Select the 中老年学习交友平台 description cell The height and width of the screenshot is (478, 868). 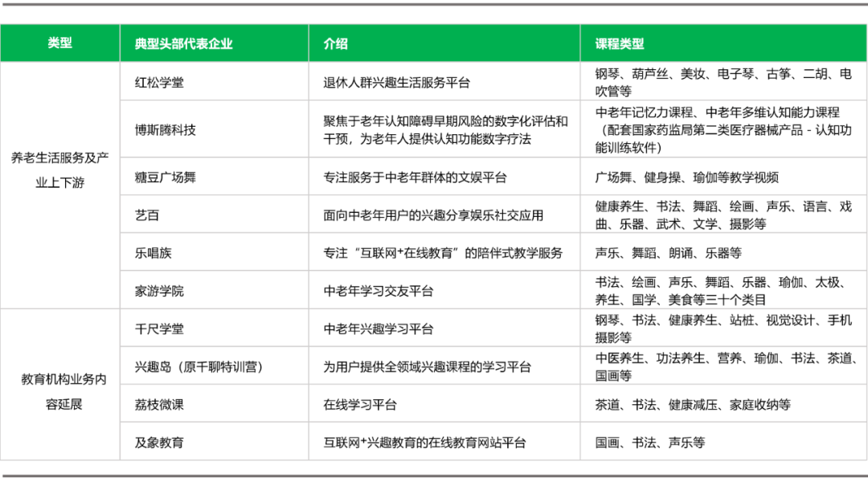(x=379, y=291)
